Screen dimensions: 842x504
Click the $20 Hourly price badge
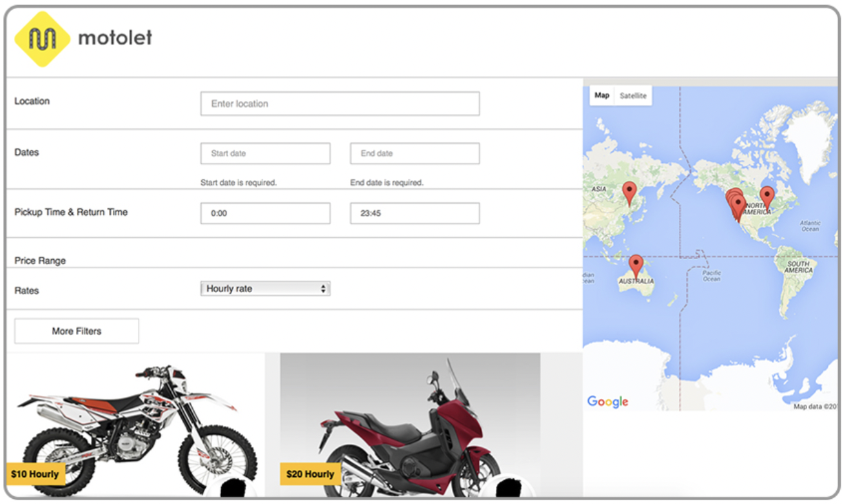tap(310, 474)
